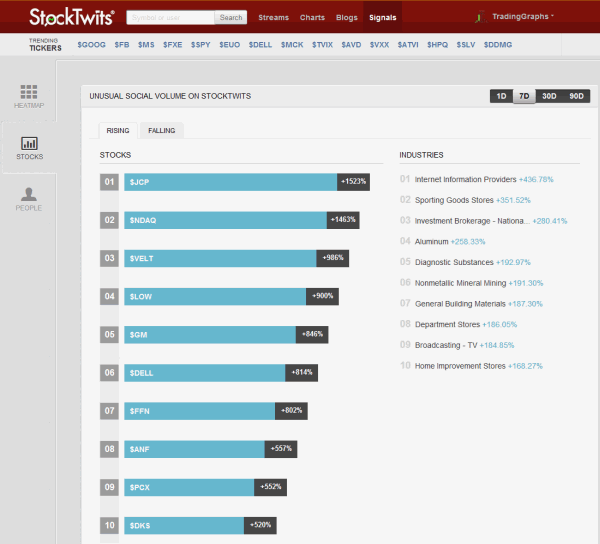
Task: Click the Search button
Action: point(231,18)
